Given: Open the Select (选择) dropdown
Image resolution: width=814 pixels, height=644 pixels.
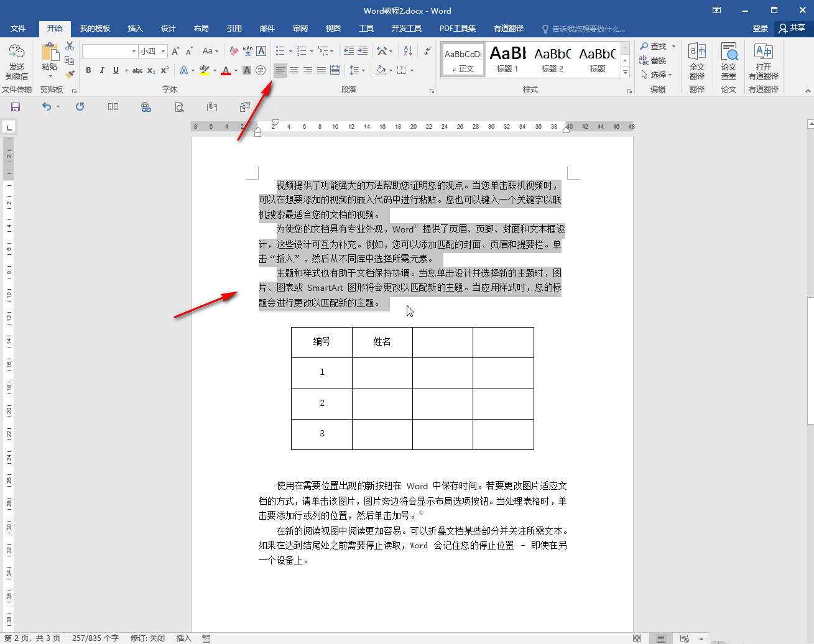Looking at the screenshot, I should (657, 75).
